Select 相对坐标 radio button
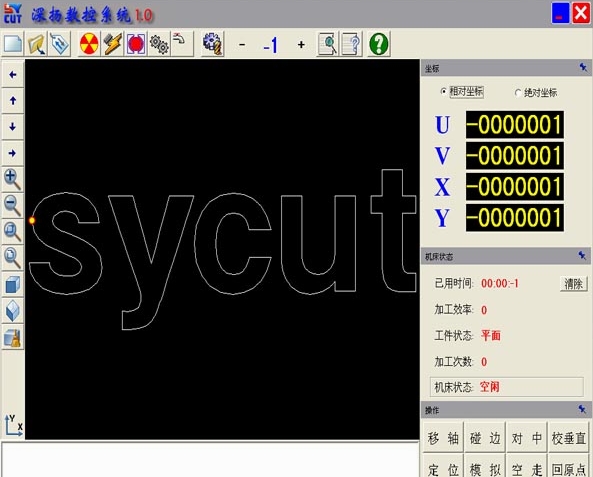Screen dimensions: 593x477 [x=443, y=92]
